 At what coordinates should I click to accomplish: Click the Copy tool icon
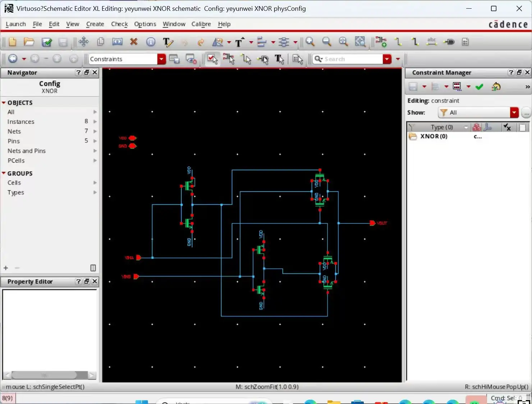tap(101, 42)
